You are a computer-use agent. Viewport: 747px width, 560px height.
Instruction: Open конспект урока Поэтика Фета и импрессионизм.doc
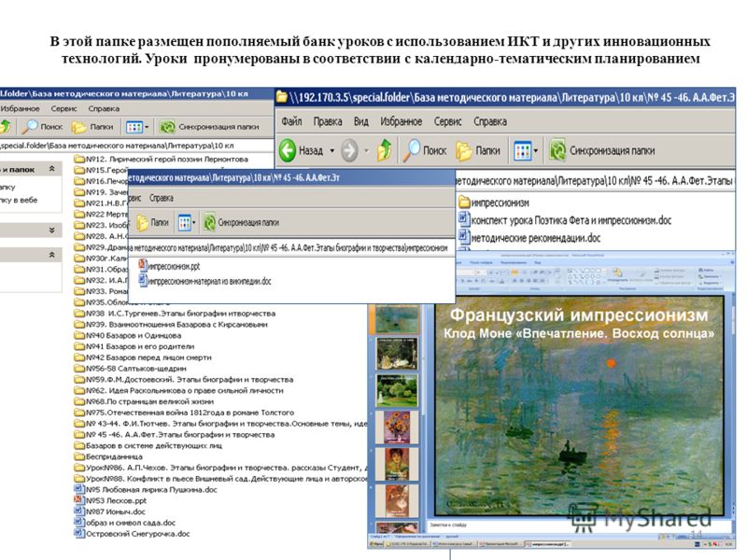pos(565,220)
